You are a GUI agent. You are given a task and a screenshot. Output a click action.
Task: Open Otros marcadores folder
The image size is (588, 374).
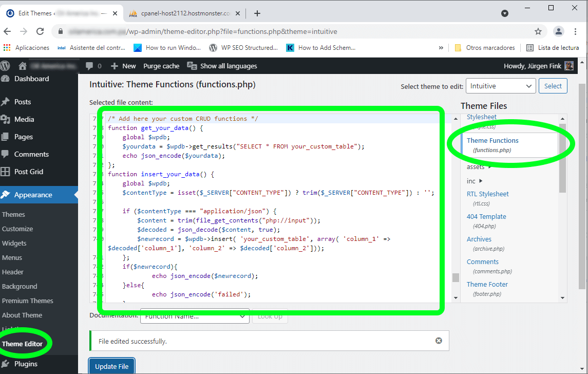point(485,48)
